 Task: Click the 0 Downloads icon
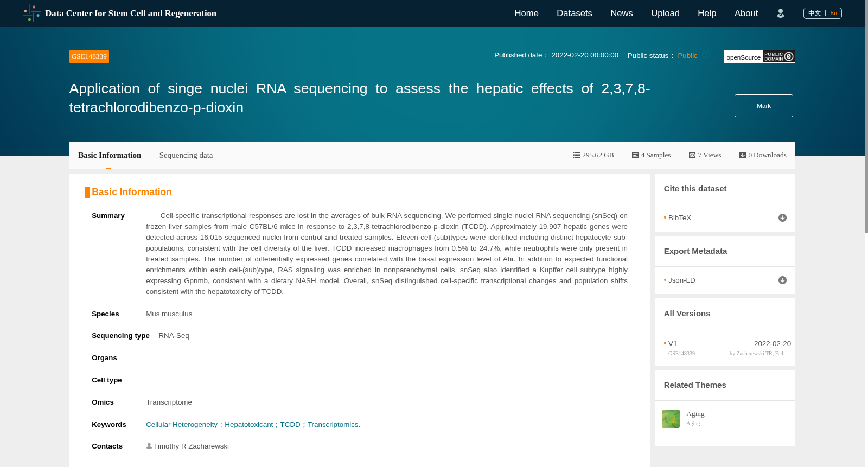click(x=743, y=155)
